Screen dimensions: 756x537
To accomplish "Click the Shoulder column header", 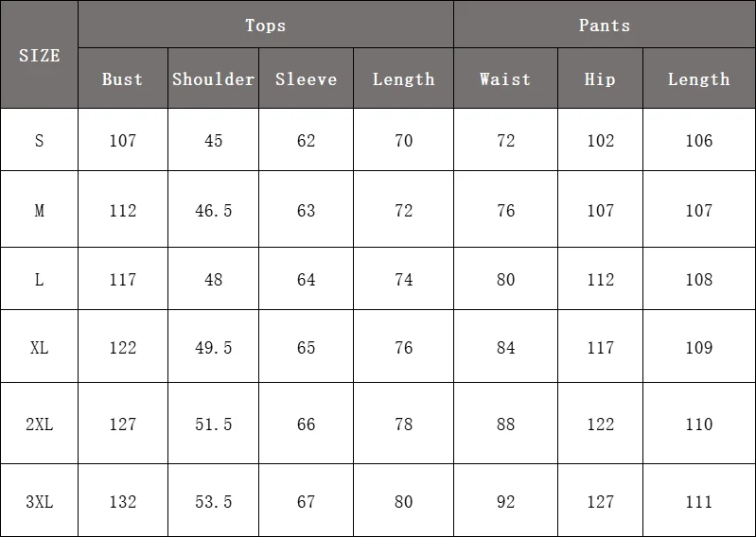I will 214,79.
